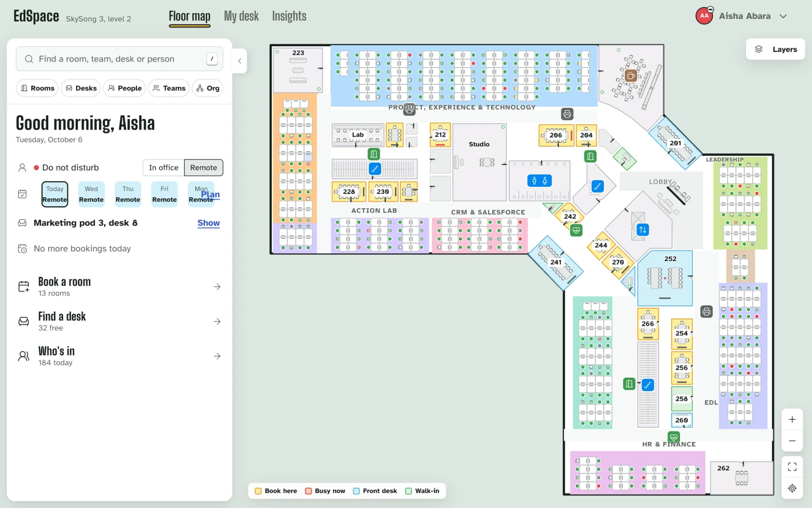Locate my position on the map

(792, 488)
